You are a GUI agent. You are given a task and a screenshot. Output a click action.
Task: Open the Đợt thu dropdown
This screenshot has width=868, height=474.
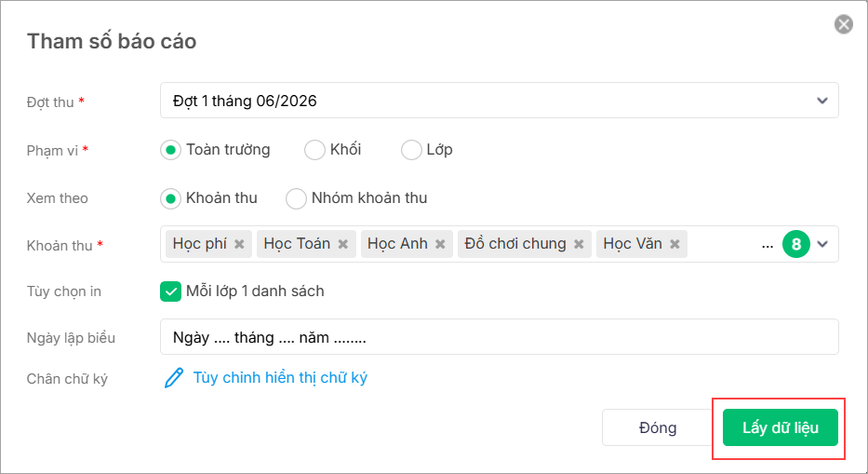pyautogui.click(x=499, y=101)
